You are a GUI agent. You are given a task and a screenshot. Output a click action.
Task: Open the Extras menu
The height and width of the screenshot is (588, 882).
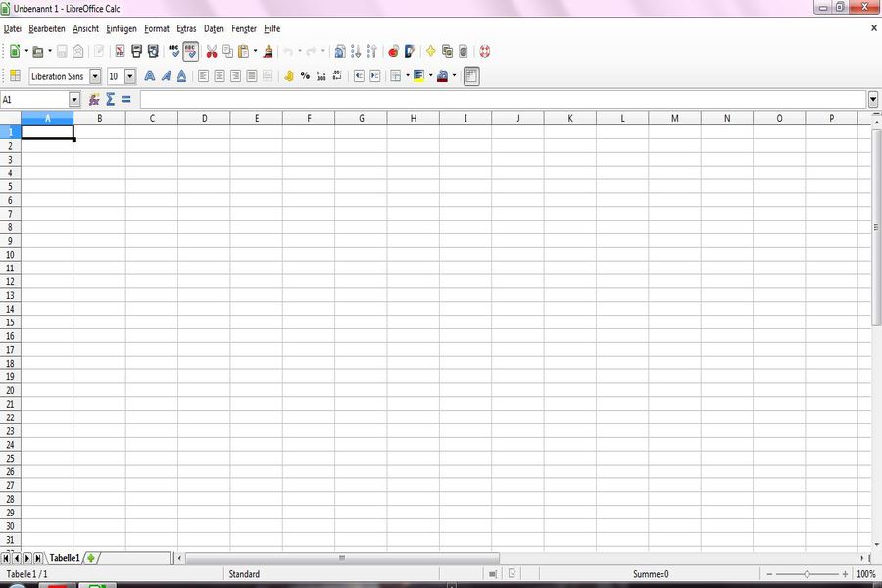(x=186, y=29)
